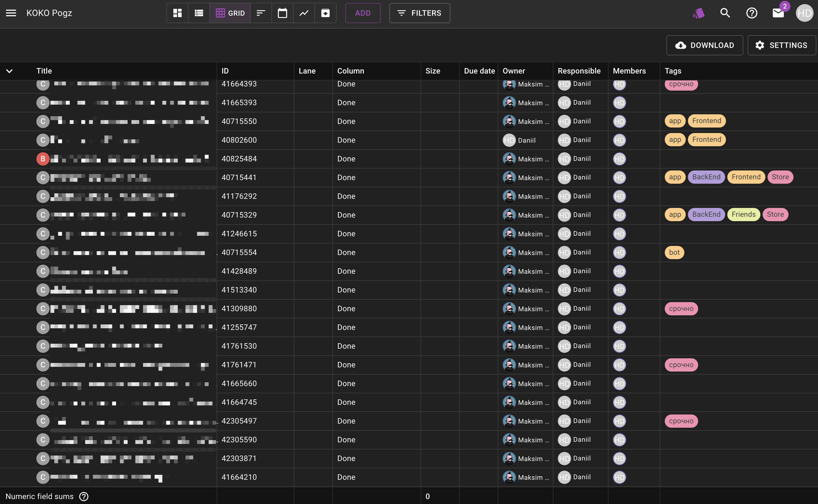Open the help question mark icon
818x504 pixels.
pyautogui.click(x=752, y=13)
